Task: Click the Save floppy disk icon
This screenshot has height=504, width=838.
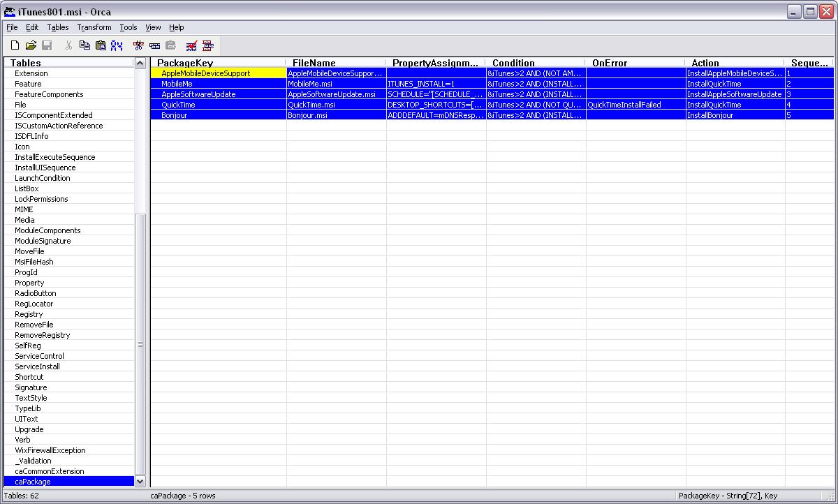Action: [x=47, y=45]
